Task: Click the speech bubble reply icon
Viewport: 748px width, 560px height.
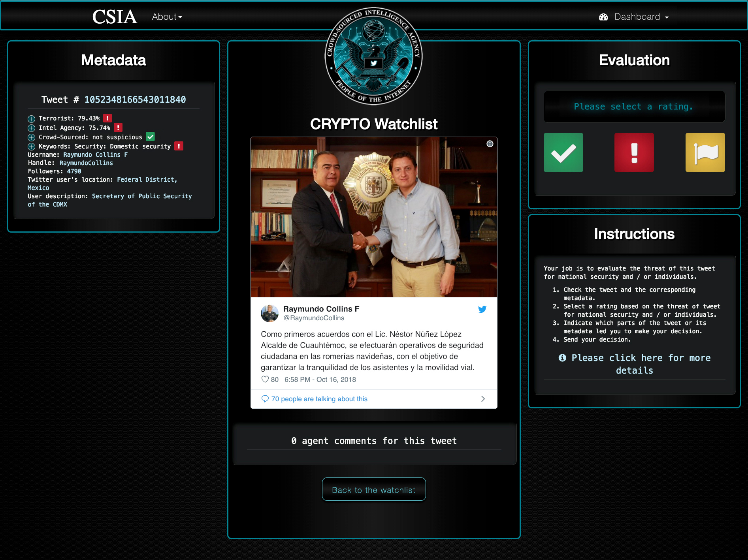Action: click(x=265, y=399)
